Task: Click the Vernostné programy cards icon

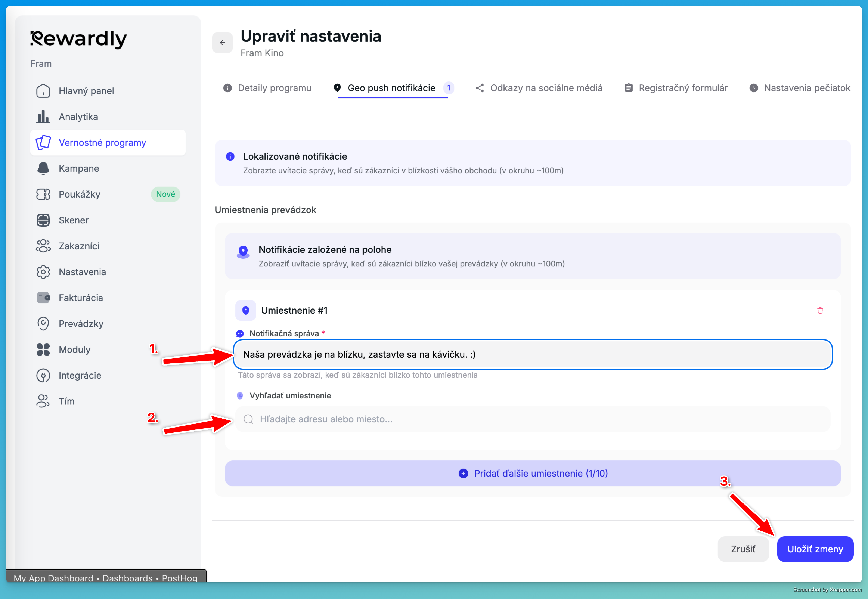Action: pyautogui.click(x=43, y=143)
